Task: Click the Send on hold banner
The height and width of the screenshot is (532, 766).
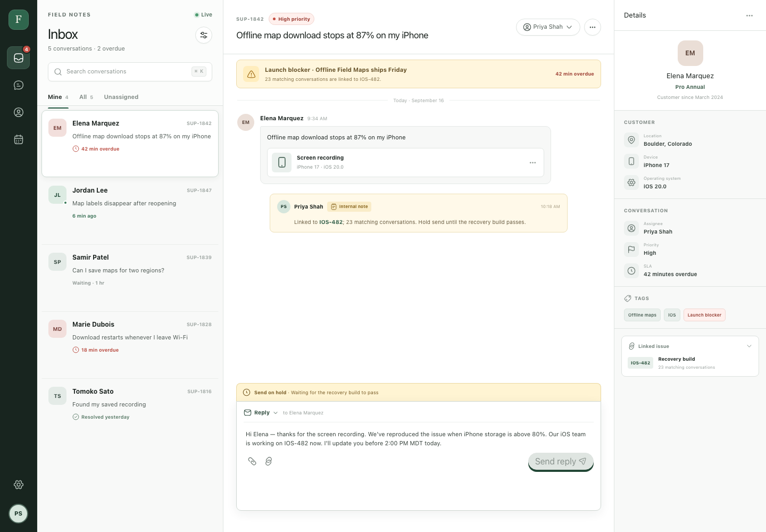Action: [x=419, y=393]
